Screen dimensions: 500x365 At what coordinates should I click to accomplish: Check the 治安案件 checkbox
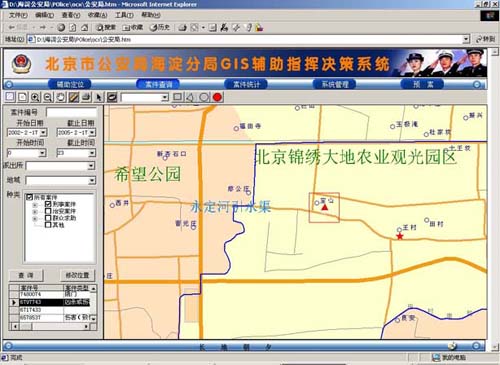coord(48,211)
